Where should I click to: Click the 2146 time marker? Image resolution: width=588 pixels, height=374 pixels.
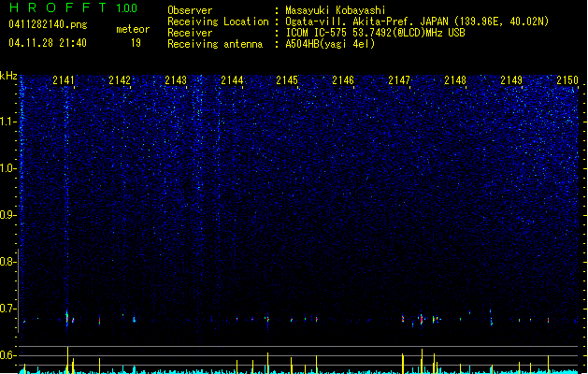tap(343, 80)
